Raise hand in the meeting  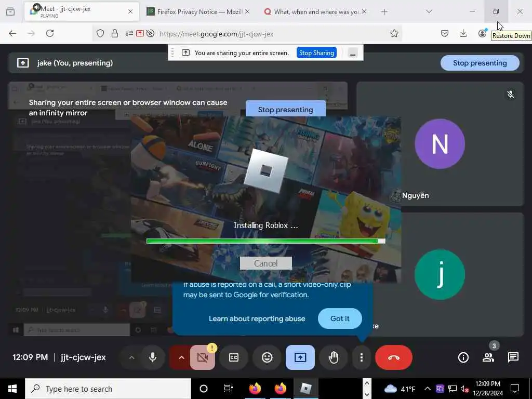pyautogui.click(x=334, y=357)
